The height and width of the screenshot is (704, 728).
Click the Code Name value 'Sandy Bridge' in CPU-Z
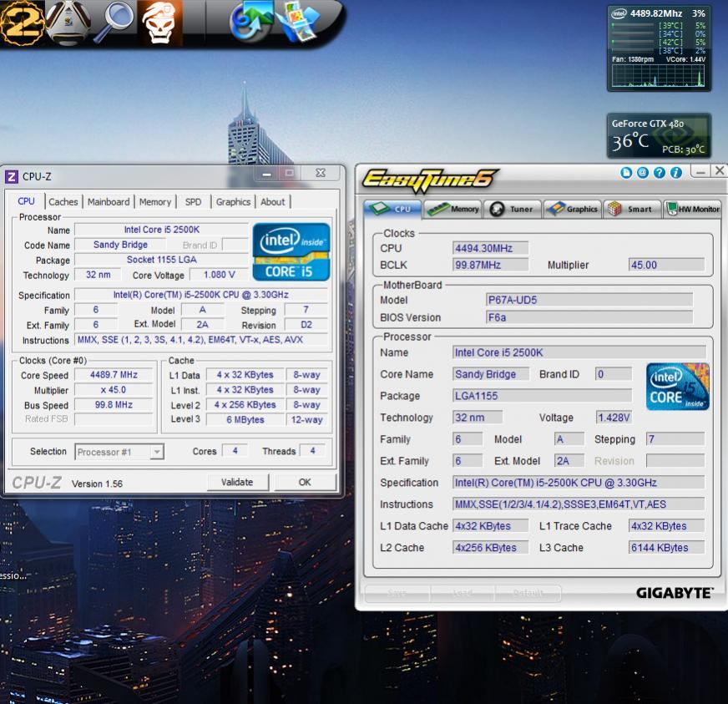pos(120,245)
